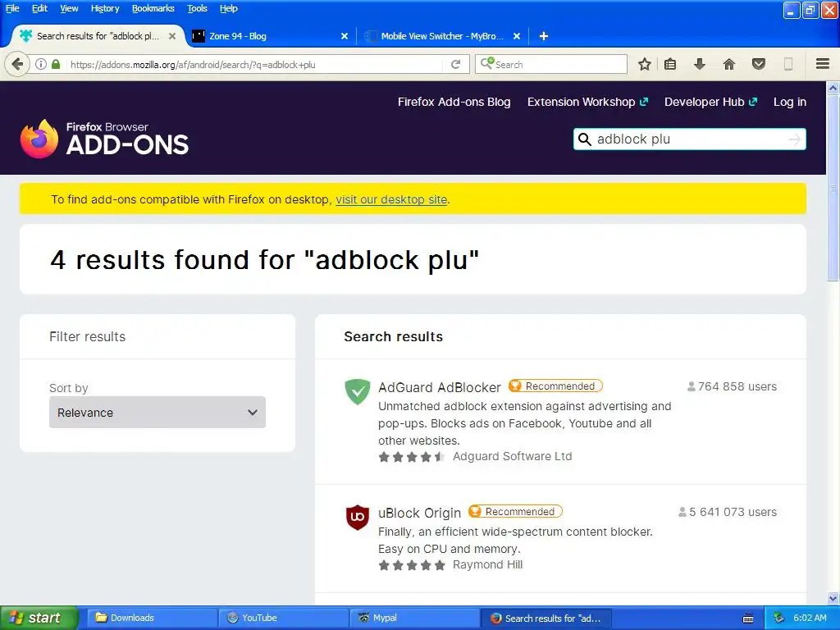Reload the page with the refresh icon
The width and height of the screenshot is (840, 630).
click(x=456, y=64)
